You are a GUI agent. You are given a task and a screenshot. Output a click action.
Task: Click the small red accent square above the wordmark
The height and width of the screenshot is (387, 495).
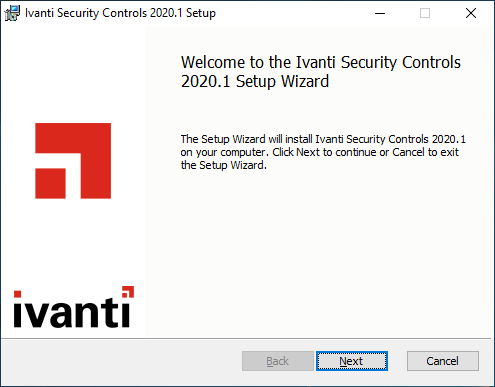(x=128, y=291)
